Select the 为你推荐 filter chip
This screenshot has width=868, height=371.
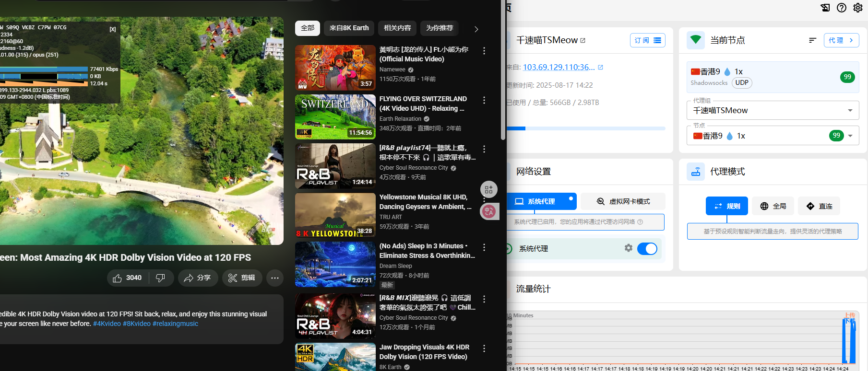pyautogui.click(x=440, y=28)
